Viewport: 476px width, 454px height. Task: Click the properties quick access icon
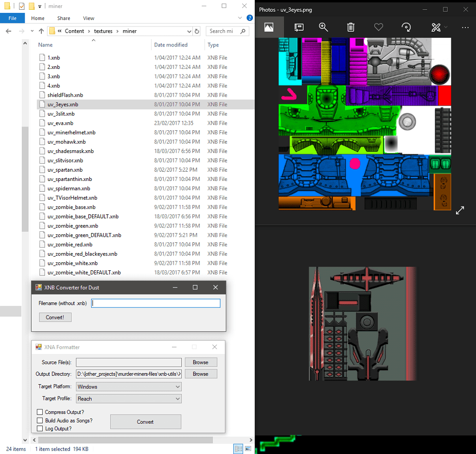point(21,6)
